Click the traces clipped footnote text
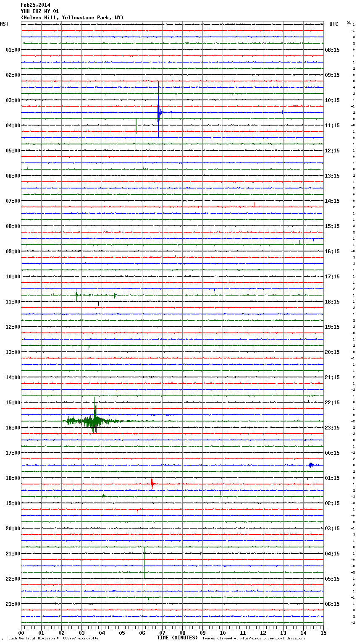The width and height of the screenshot is (357, 644). tap(254, 639)
